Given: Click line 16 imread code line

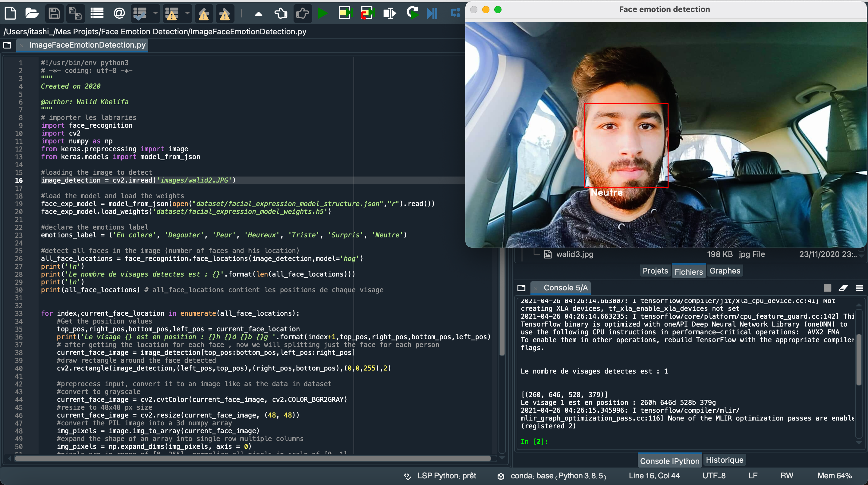Looking at the screenshot, I should coord(138,180).
